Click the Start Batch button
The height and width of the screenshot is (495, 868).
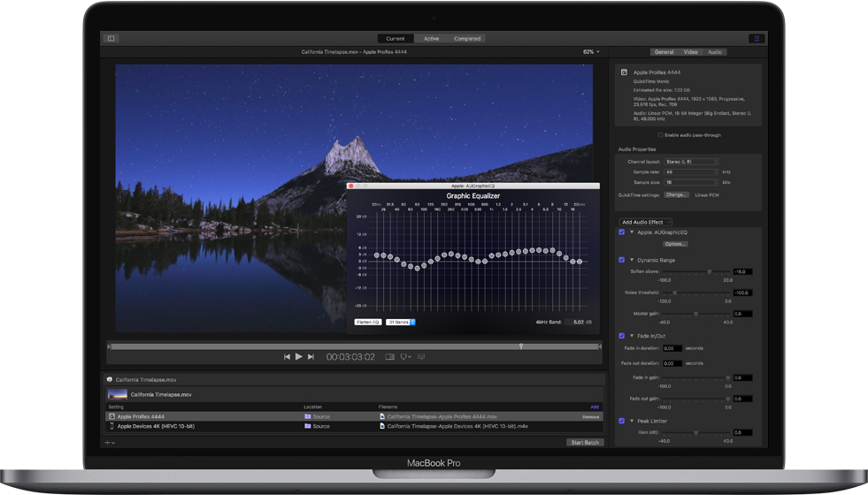click(584, 442)
